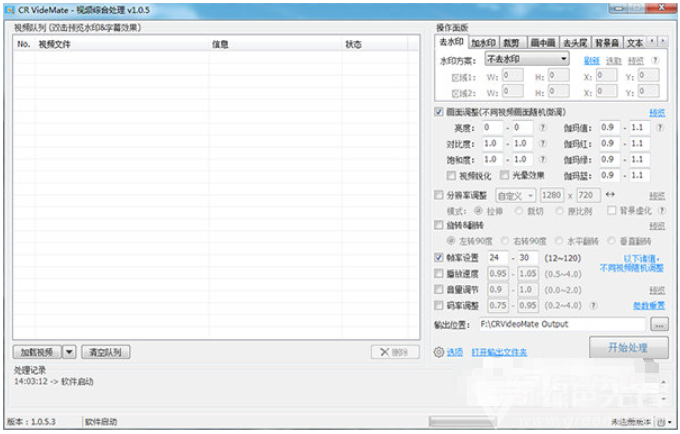Switch to the 背景音 tab

(607, 43)
